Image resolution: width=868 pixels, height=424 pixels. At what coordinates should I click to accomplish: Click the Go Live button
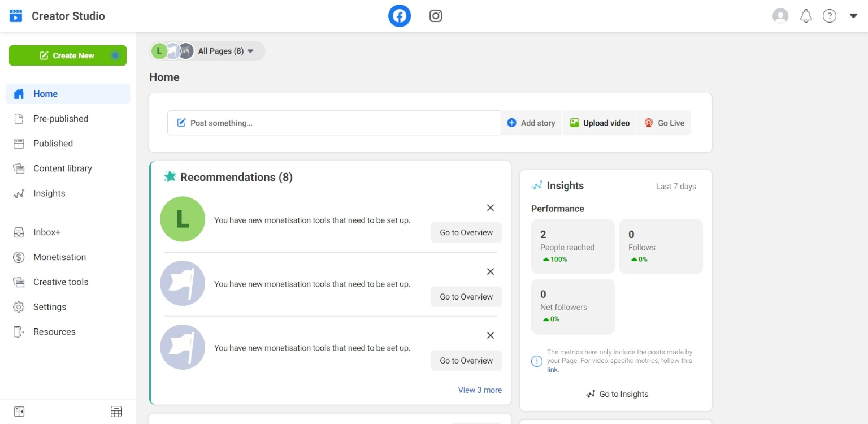click(x=665, y=123)
